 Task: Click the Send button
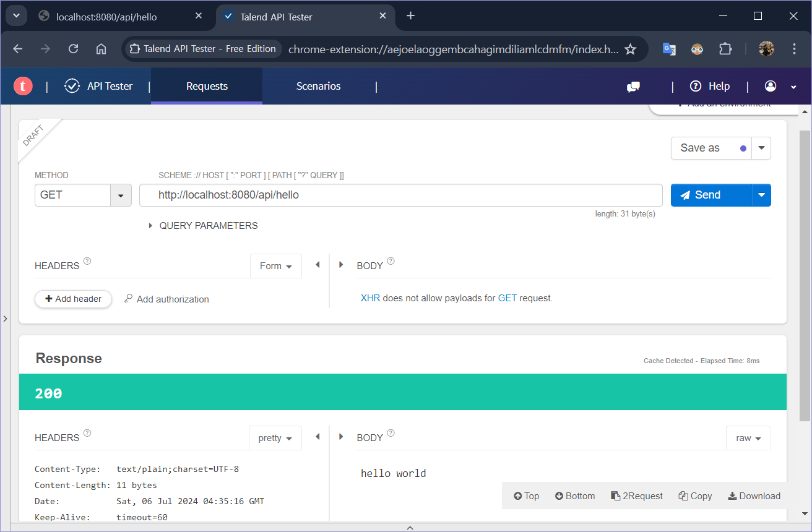click(711, 195)
